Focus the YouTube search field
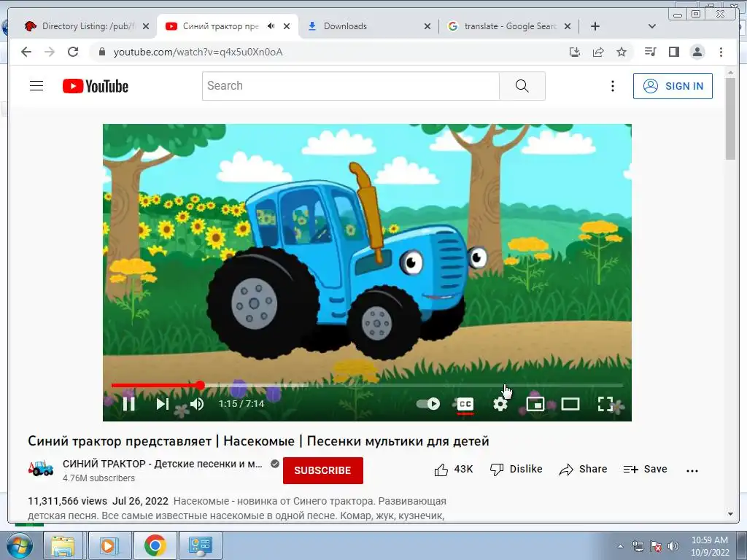The height and width of the screenshot is (560, 747). (x=351, y=86)
